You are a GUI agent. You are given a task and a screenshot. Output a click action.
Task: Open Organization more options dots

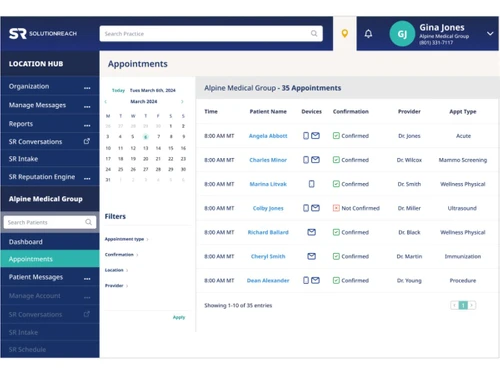pyautogui.click(x=87, y=88)
